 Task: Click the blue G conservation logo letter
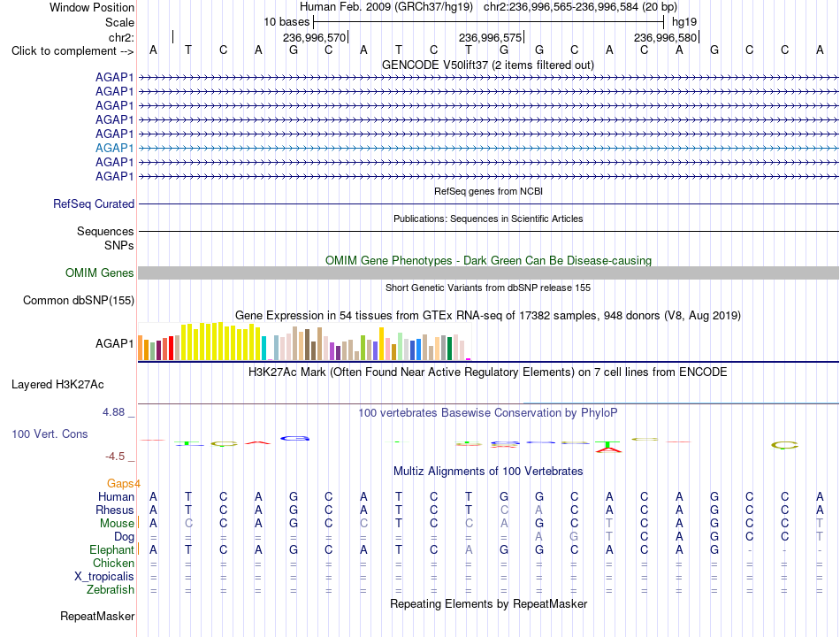(x=294, y=438)
